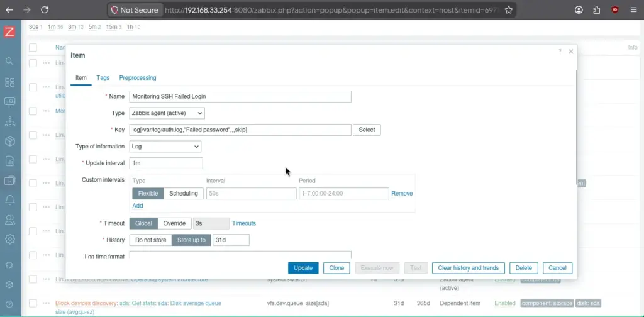Switch to the Tags tab
644x317 pixels.
pos(103,77)
